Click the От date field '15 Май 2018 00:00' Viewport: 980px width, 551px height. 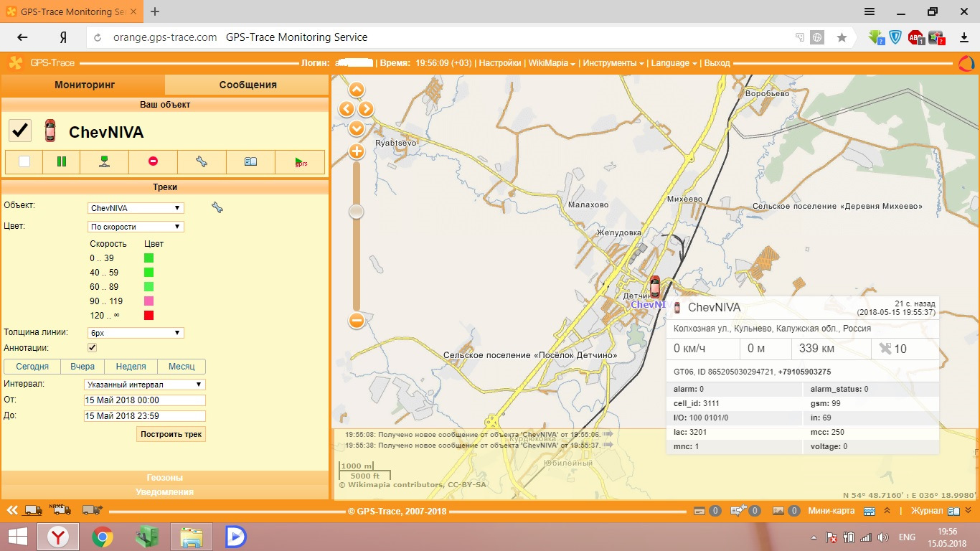point(145,400)
